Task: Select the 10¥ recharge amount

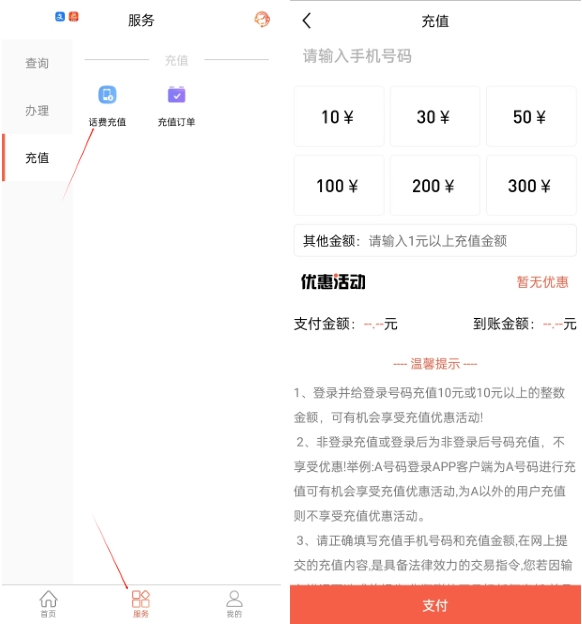Action: (339, 117)
